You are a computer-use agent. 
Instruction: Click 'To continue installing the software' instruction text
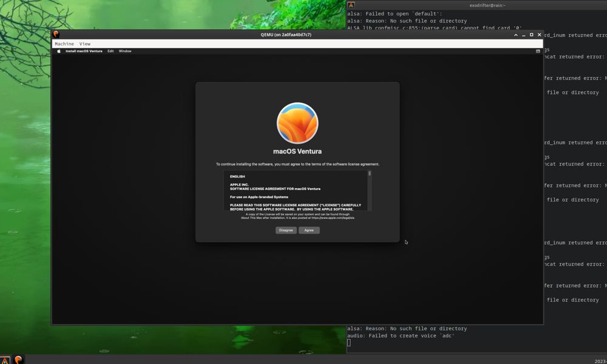[297, 164]
